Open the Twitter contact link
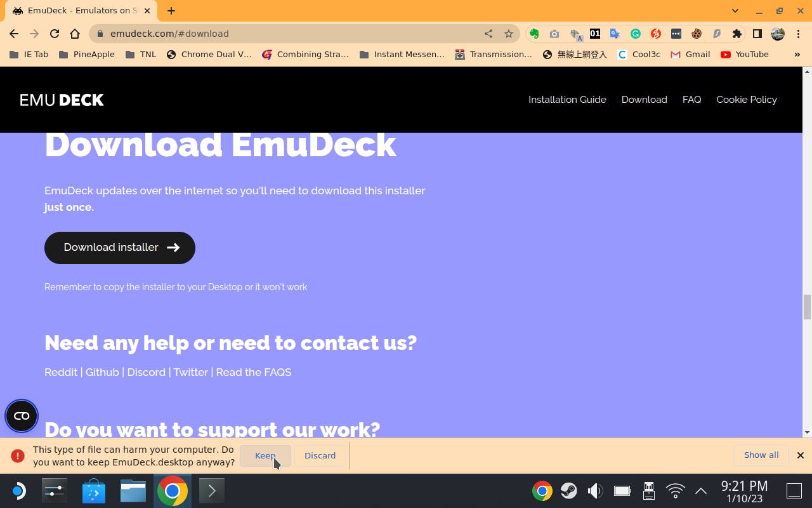 191,372
